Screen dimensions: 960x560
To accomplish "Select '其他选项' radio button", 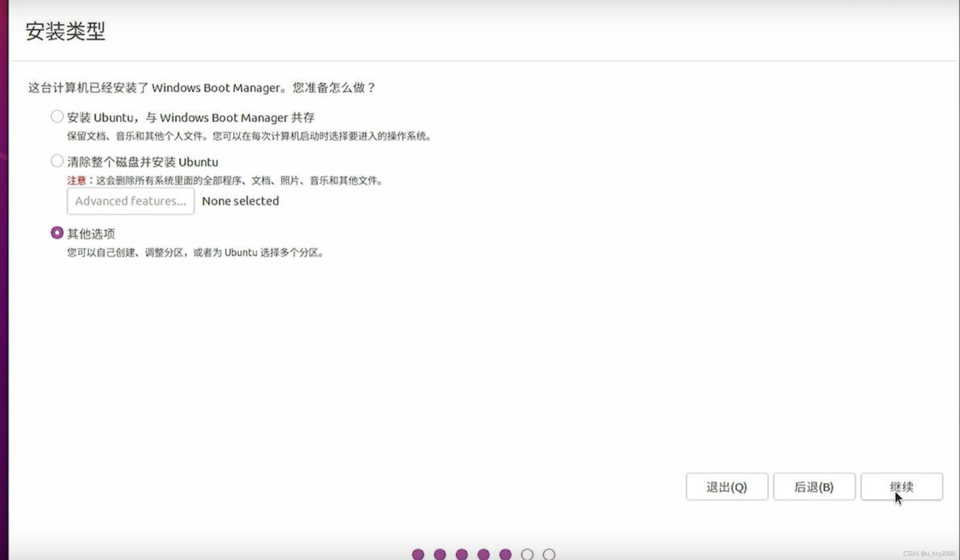I will coord(57,233).
